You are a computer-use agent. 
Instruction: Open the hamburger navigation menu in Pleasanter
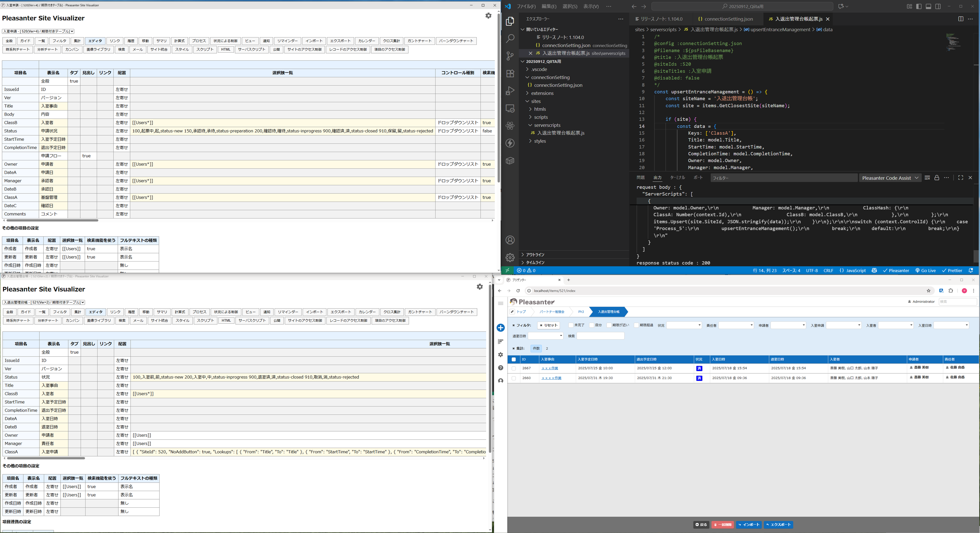500,303
